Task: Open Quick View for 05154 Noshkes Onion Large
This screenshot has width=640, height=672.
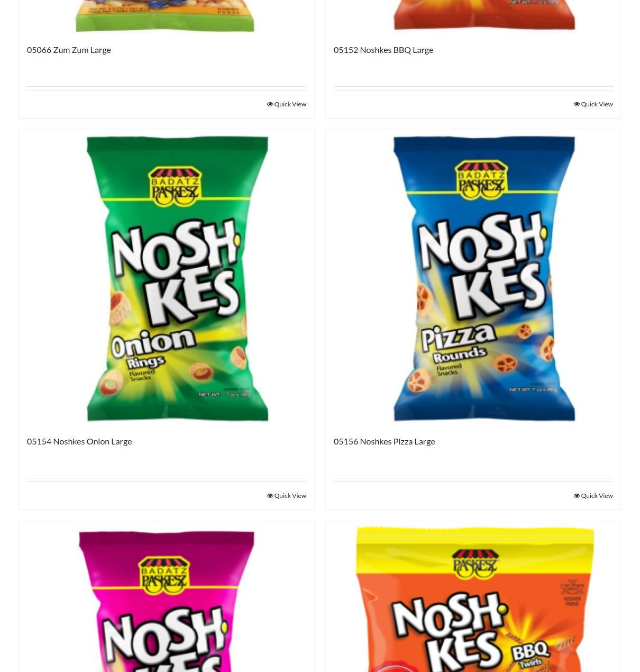Action: pos(286,496)
